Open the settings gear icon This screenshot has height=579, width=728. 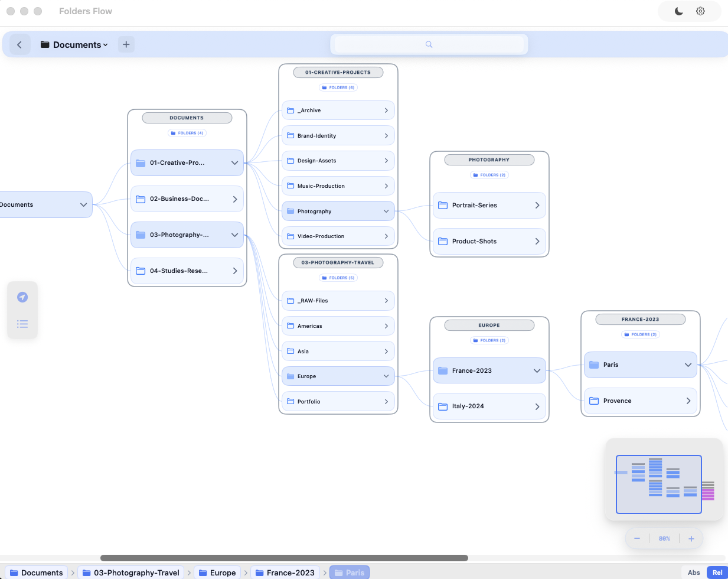click(x=700, y=11)
